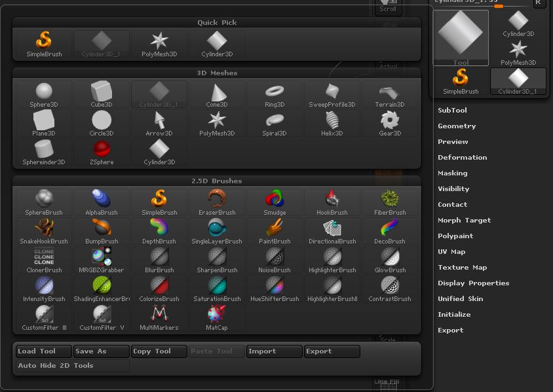Image resolution: width=553 pixels, height=392 pixels.
Task: Select the HueShifterBrush
Action: tap(275, 289)
